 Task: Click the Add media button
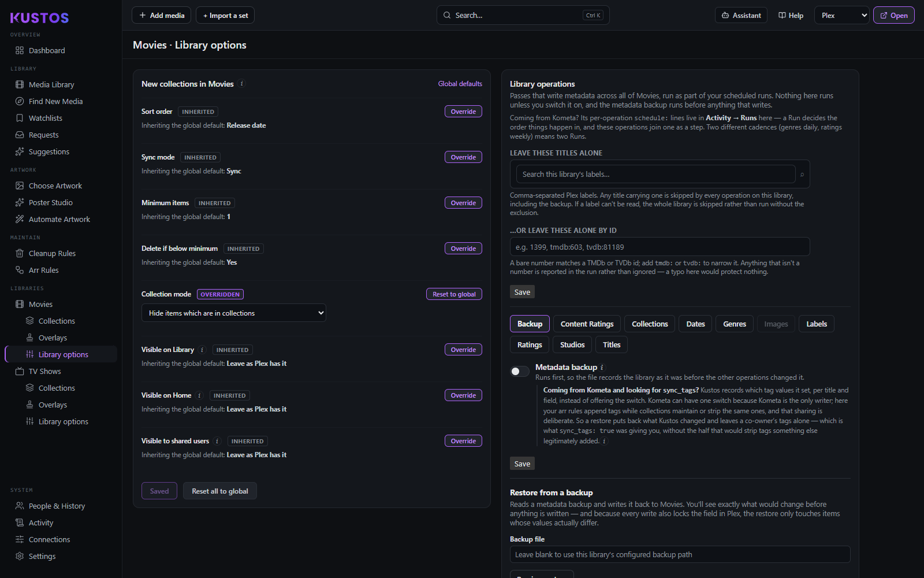pyautogui.click(x=162, y=16)
